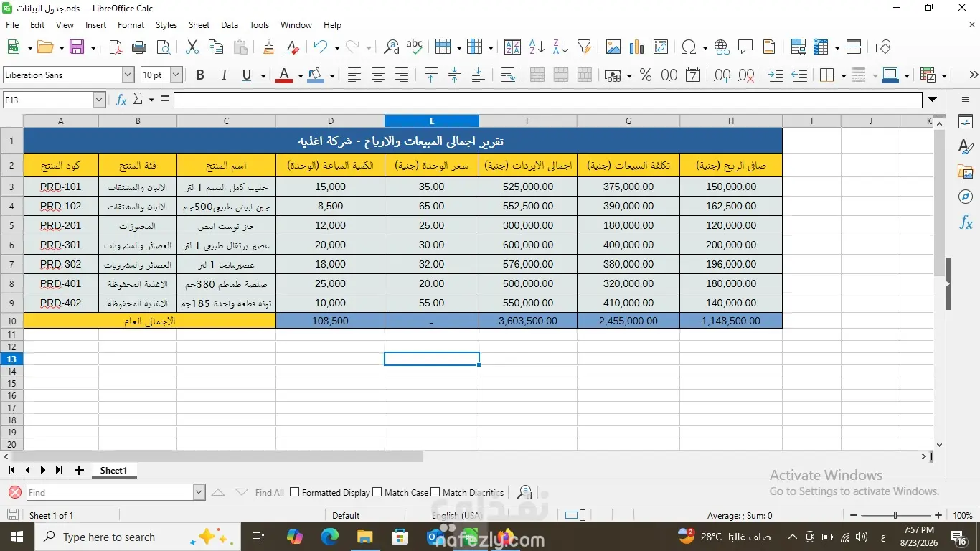Click the AutoFilter funnel icon
980x551 pixels.
(x=584, y=47)
